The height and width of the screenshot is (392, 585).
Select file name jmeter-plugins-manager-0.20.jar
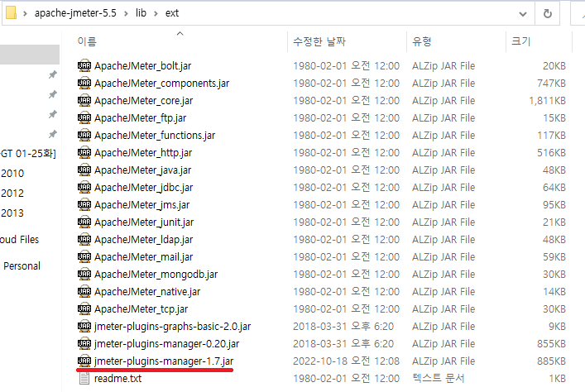click(167, 344)
